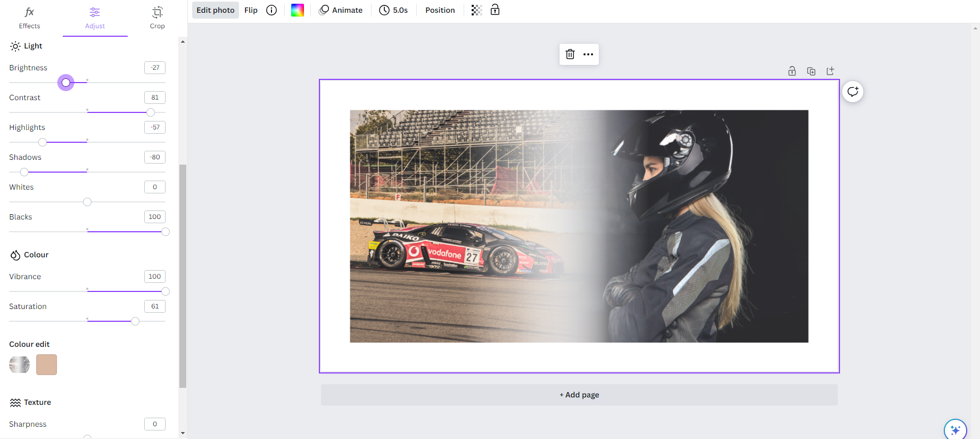Select the race car and rider photo
This screenshot has width=980, height=439.
pyautogui.click(x=579, y=226)
